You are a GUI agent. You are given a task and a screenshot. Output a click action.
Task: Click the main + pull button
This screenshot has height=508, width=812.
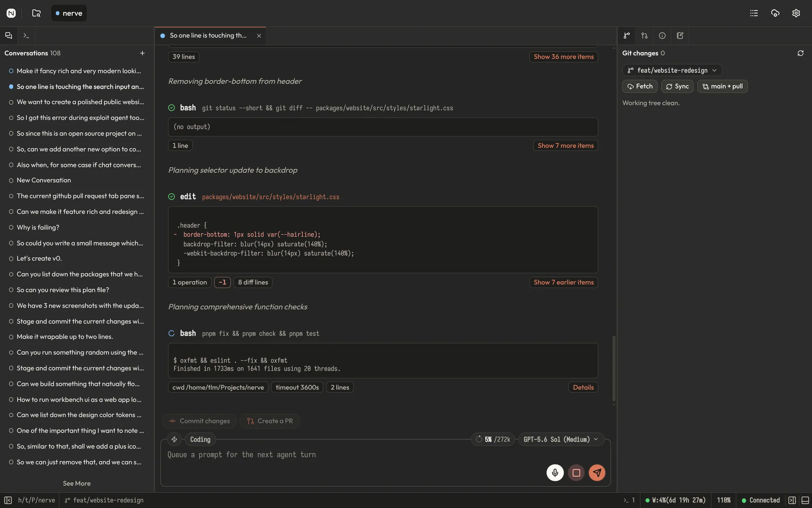[x=722, y=86]
